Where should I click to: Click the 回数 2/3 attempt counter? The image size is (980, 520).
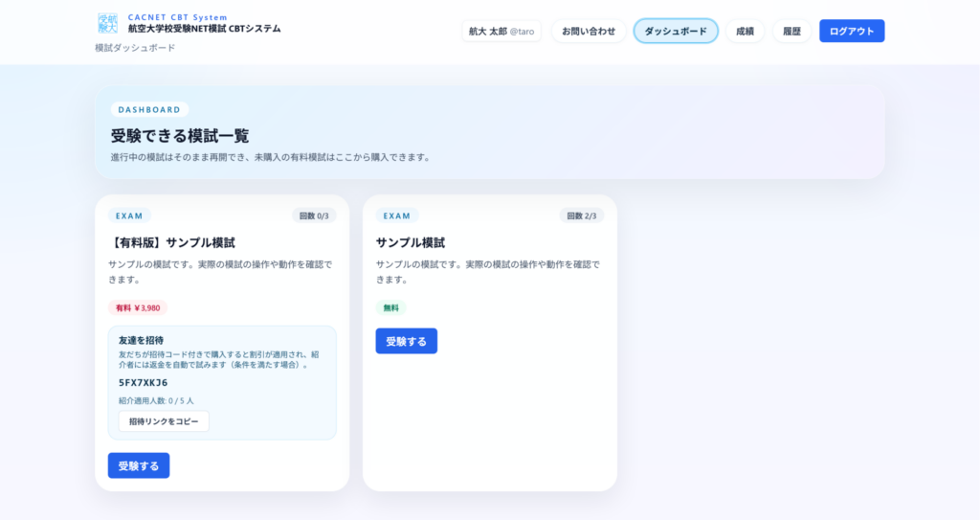581,215
